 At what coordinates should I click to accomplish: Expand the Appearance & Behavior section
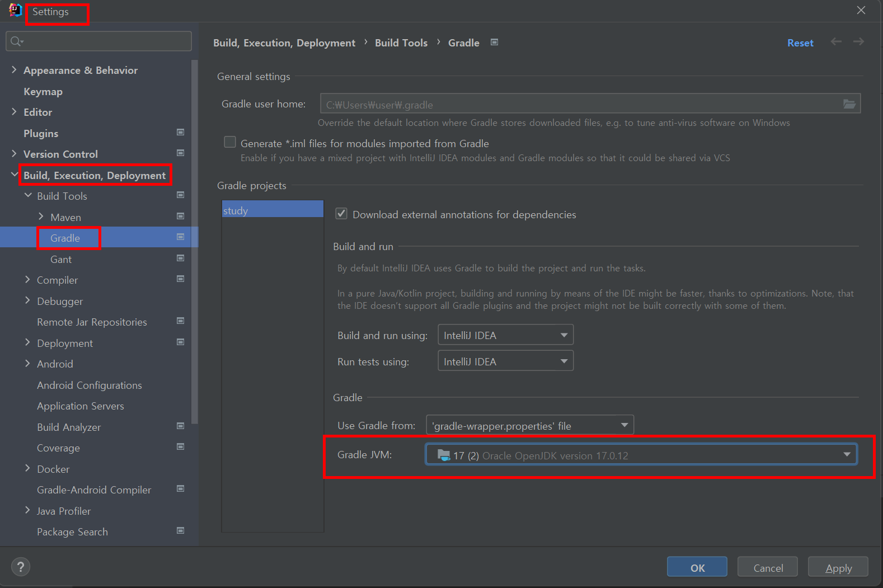coord(14,69)
